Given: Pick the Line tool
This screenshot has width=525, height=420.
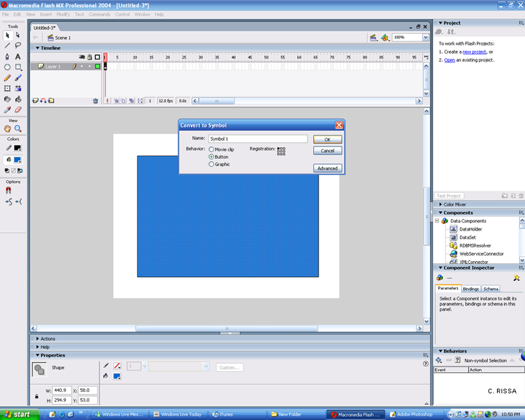Looking at the screenshot, I should [7, 46].
